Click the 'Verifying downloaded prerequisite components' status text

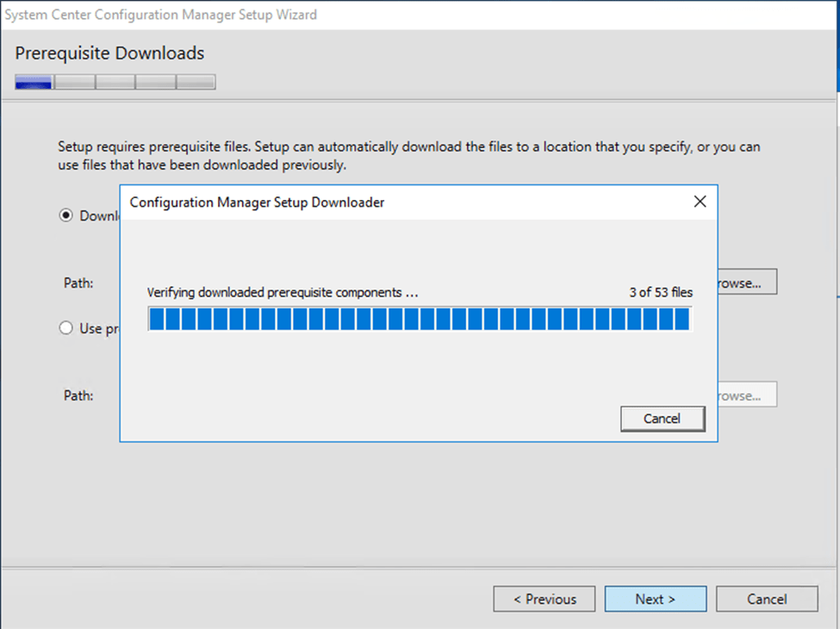tap(283, 292)
